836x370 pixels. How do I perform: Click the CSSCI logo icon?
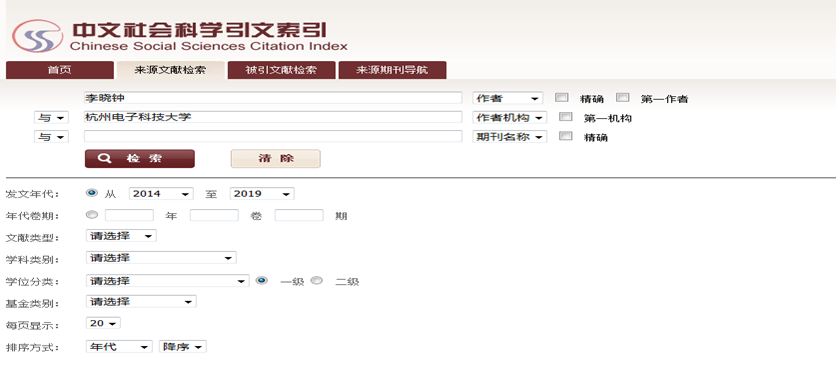(x=37, y=36)
